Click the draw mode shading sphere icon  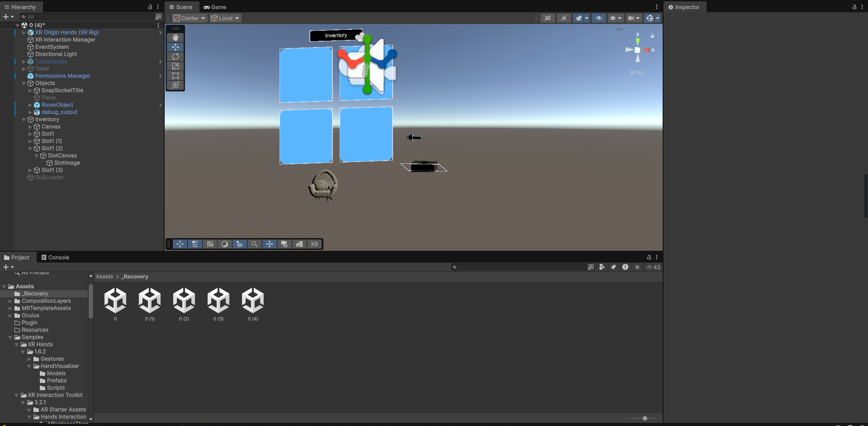(x=225, y=244)
